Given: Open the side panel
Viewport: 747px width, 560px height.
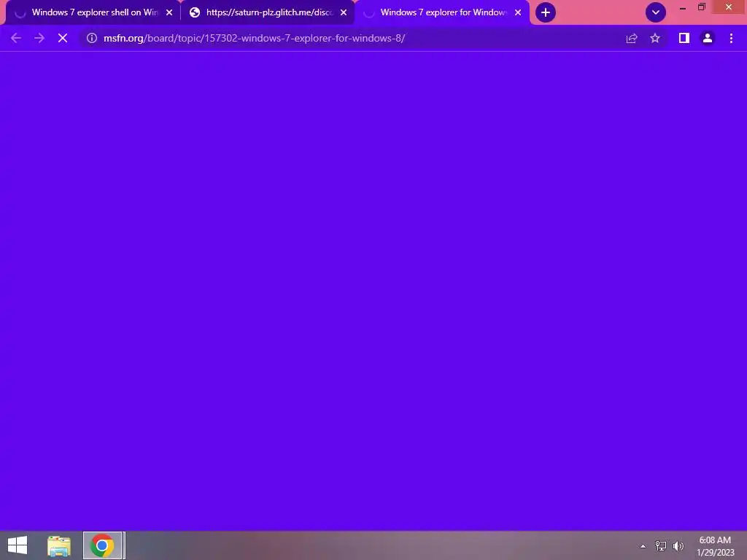Looking at the screenshot, I should click(x=684, y=38).
